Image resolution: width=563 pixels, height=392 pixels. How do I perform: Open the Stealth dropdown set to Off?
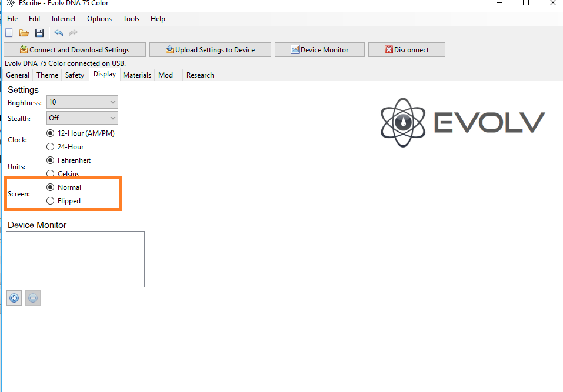(x=82, y=118)
